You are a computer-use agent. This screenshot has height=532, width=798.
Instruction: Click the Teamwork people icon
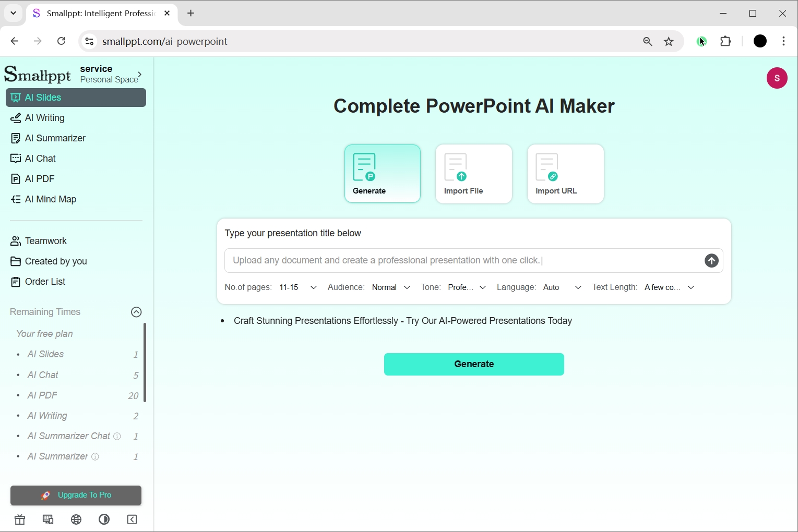coord(16,241)
